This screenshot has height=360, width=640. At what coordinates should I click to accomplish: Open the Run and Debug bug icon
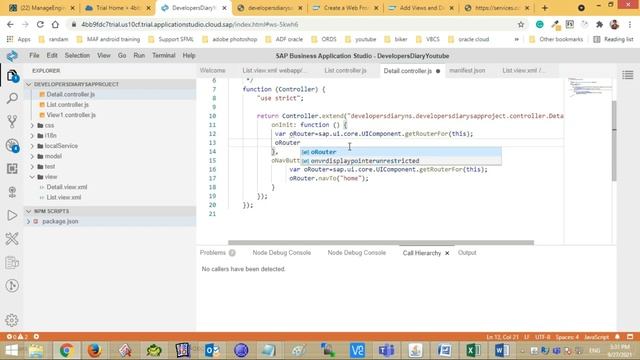coord(12,145)
